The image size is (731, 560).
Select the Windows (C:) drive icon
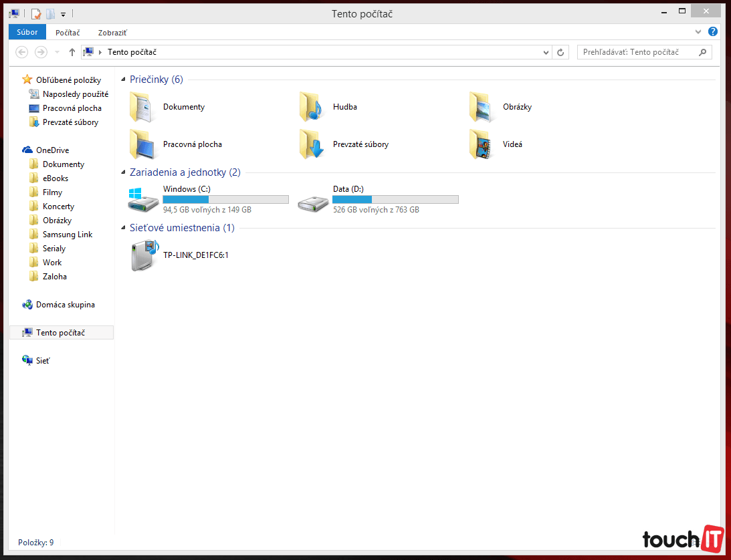(142, 200)
